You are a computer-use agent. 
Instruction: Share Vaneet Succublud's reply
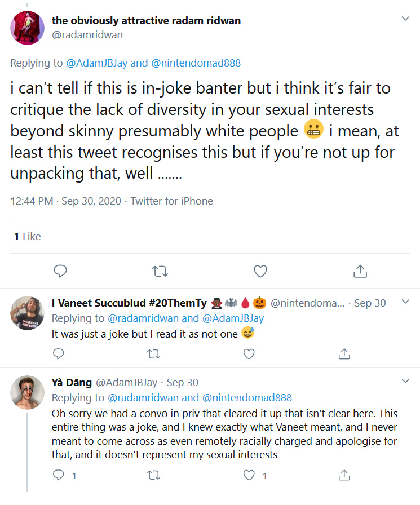[344, 353]
